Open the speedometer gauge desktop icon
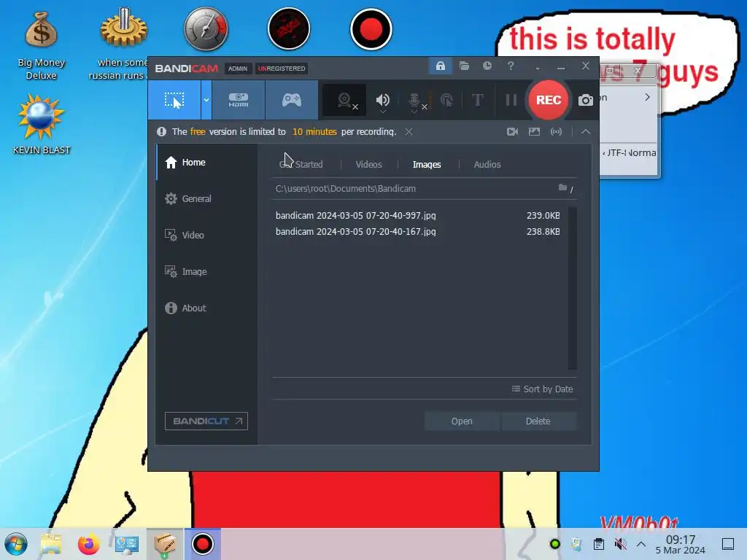This screenshot has width=747, height=560. click(x=206, y=29)
